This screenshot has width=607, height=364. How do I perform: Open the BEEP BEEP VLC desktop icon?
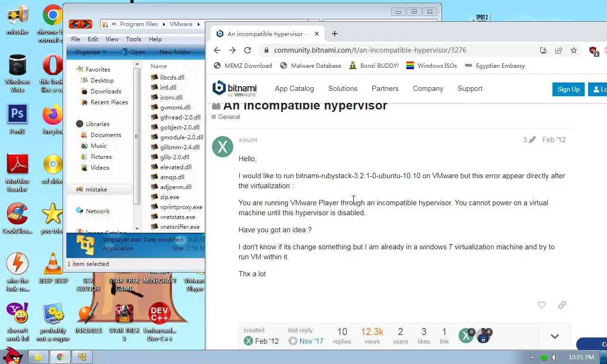coord(53,268)
